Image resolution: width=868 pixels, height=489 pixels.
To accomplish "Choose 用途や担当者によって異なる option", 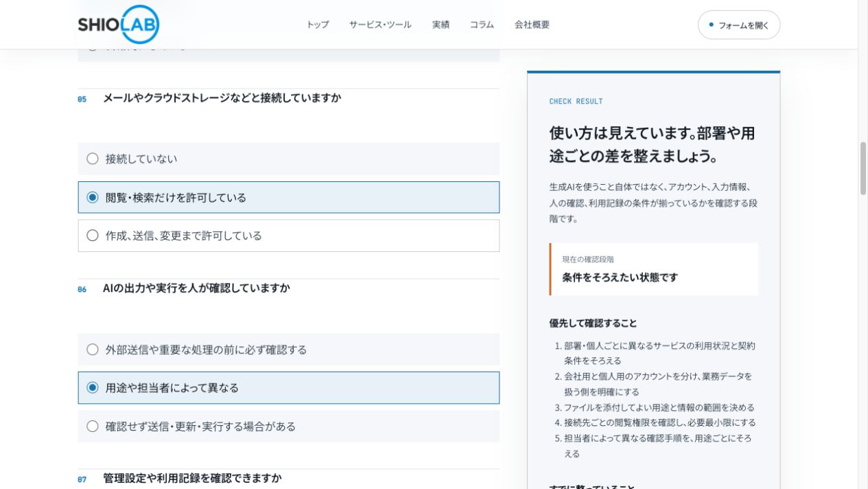I will (x=289, y=387).
